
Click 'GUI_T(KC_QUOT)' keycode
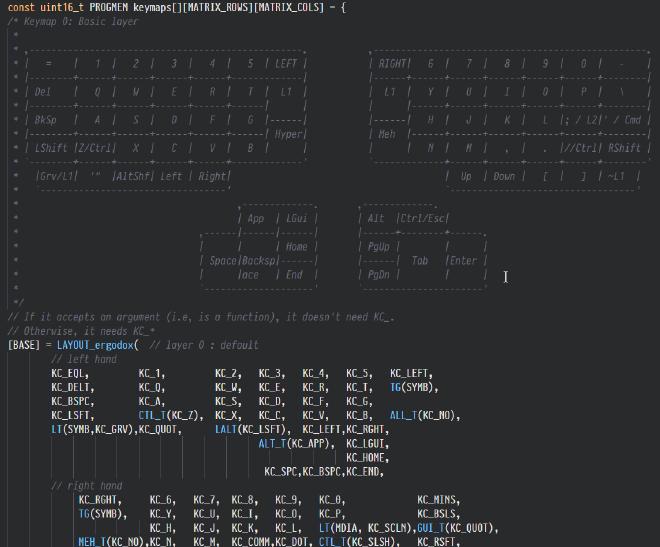[x=458, y=528]
